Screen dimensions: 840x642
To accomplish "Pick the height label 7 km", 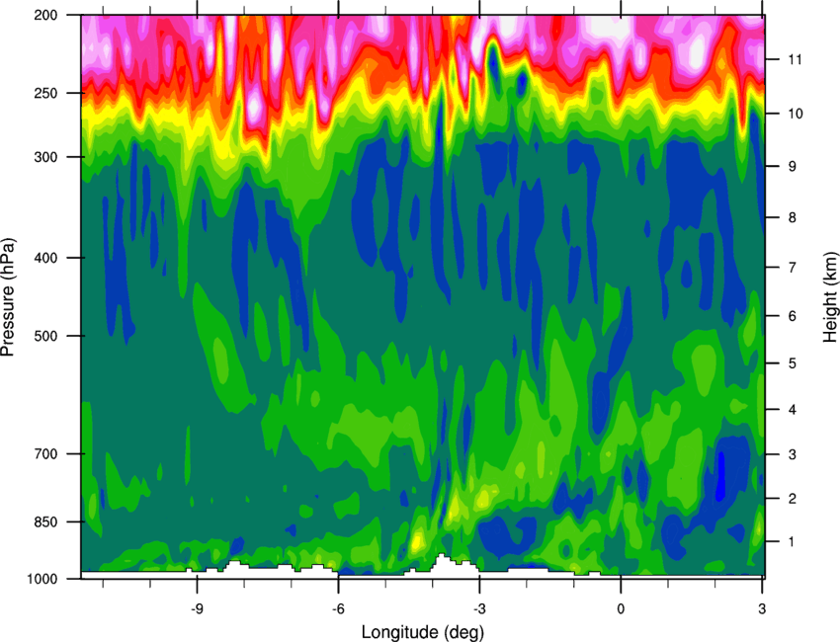I will [792, 267].
